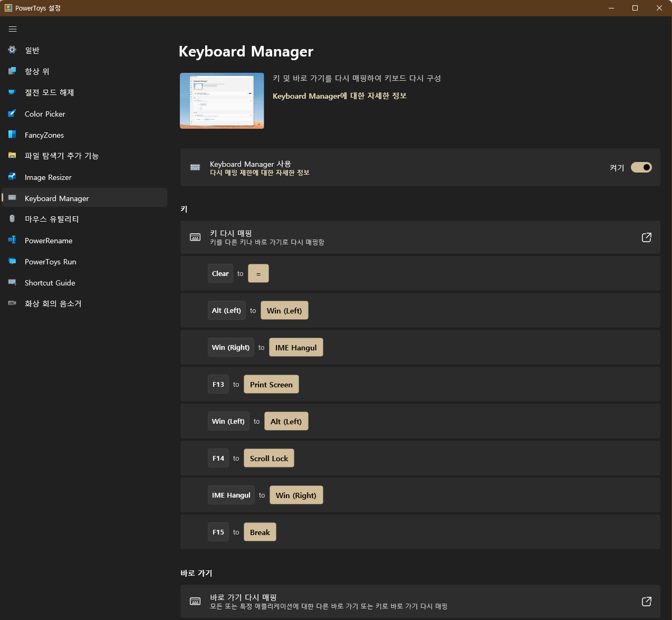Select PowerRename in the sidebar
Screen dimensions: 672x620
click(84, 240)
